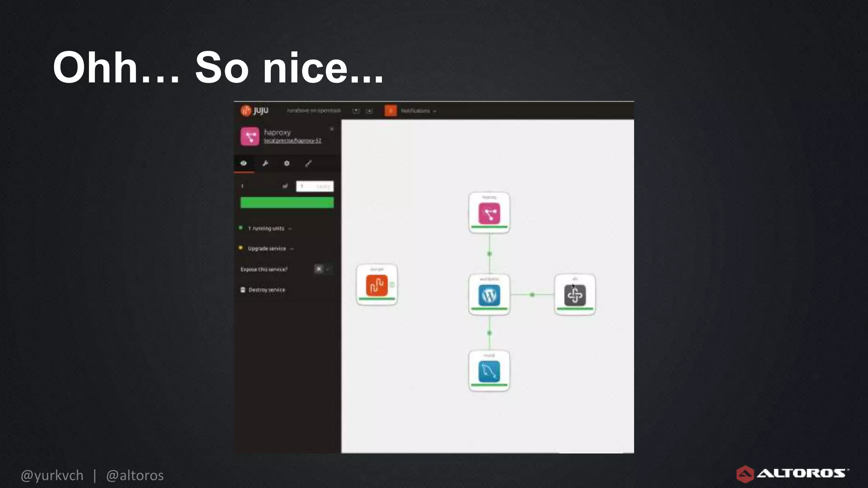This screenshot has height=488, width=868.
Task: Select the orange juju-gui service node
Action: tap(376, 285)
